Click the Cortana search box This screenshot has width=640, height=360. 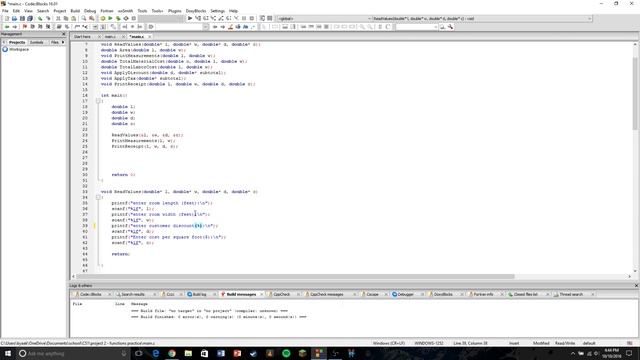pos(73,353)
